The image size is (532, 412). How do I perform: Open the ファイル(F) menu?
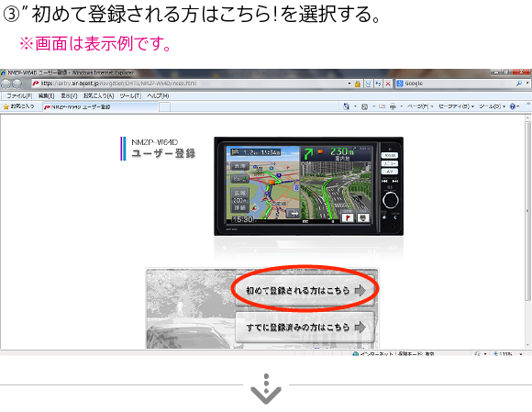(19, 96)
